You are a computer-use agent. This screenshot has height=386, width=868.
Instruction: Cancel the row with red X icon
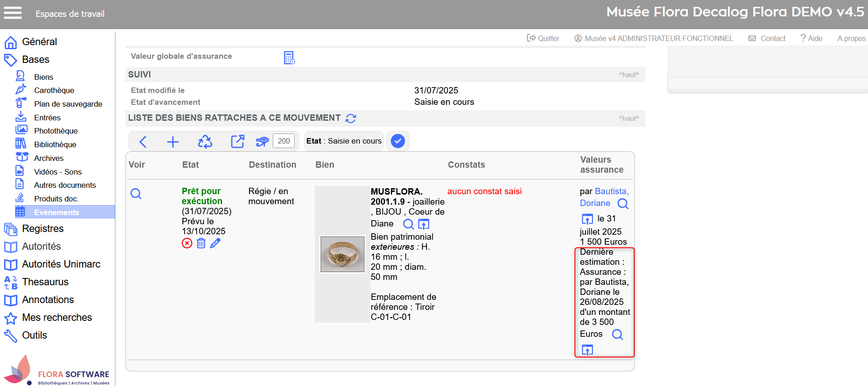coord(187,243)
